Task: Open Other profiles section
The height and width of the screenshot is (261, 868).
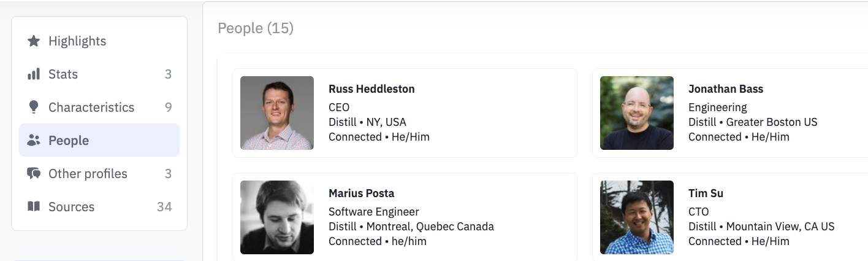Action: (x=99, y=174)
